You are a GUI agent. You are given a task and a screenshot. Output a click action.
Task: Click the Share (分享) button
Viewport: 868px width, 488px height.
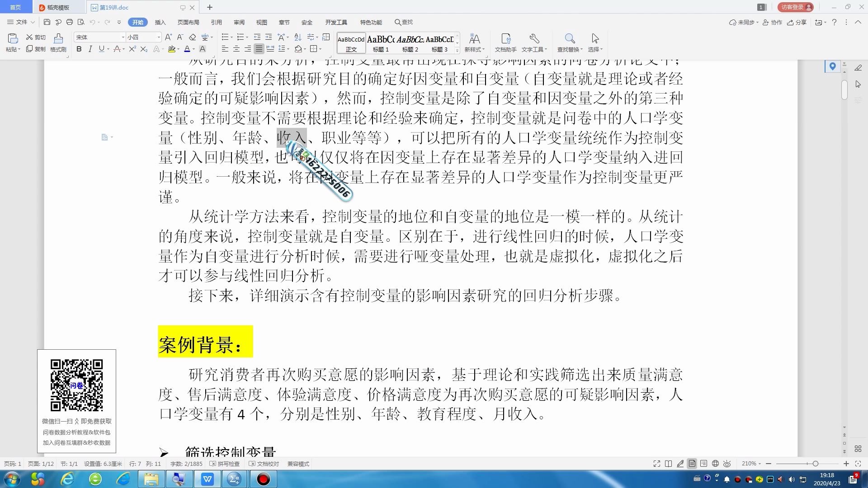pos(797,22)
